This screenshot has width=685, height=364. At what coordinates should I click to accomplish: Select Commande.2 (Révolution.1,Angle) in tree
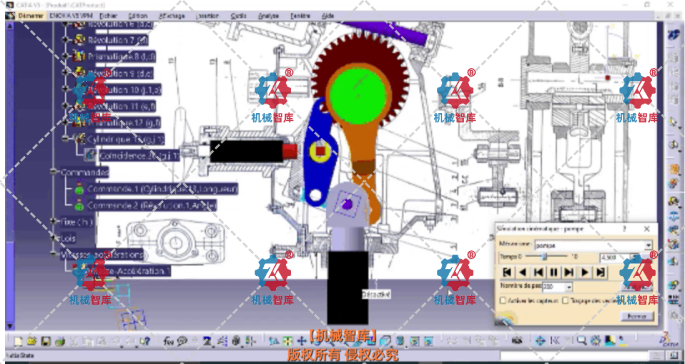(x=151, y=205)
